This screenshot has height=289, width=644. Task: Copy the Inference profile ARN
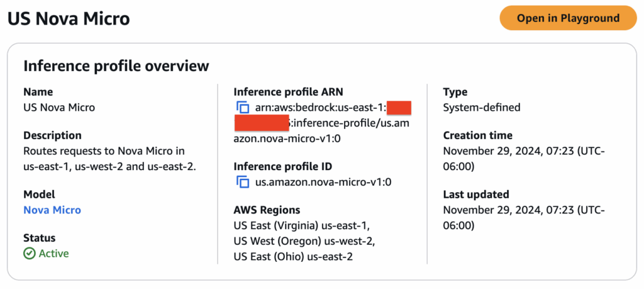tap(243, 108)
